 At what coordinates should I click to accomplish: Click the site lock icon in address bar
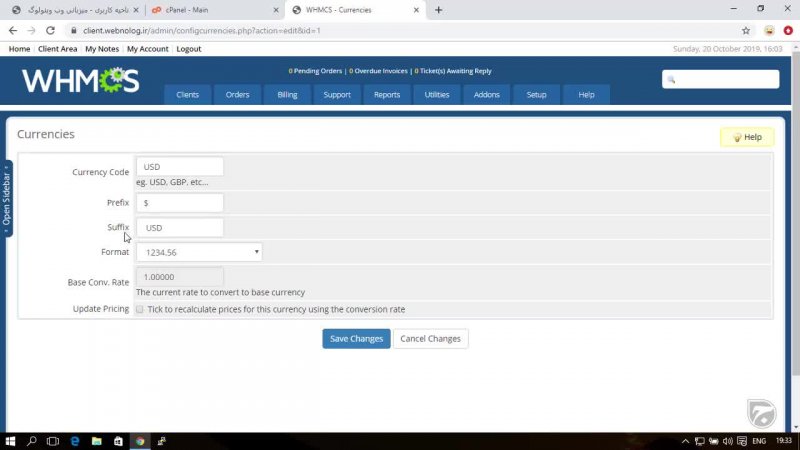click(x=74, y=31)
